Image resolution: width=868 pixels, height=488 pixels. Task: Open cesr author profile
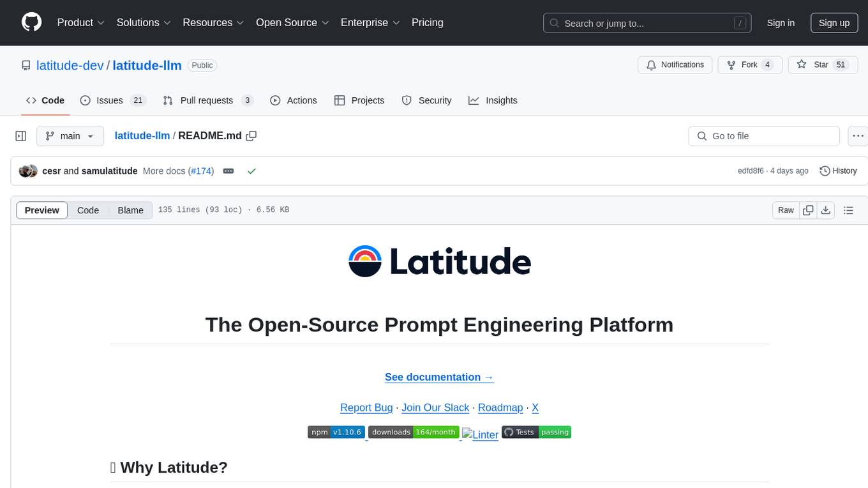(51, 171)
